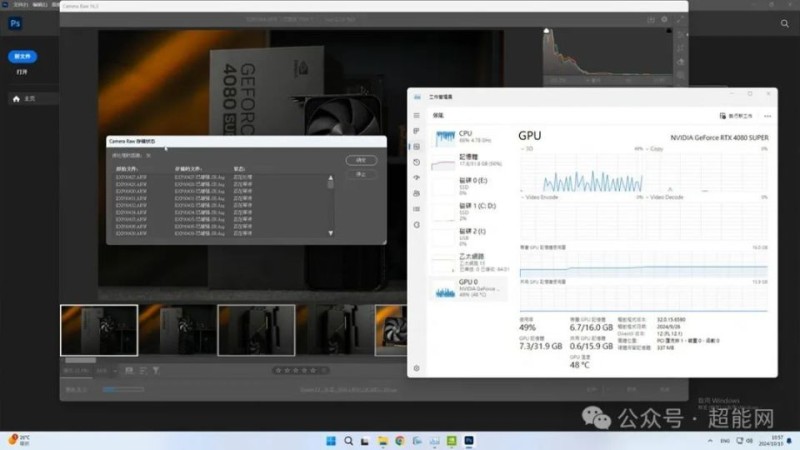Open Users page in Task Manager sidebar
Viewport: 800px width, 450px height.
click(416, 193)
